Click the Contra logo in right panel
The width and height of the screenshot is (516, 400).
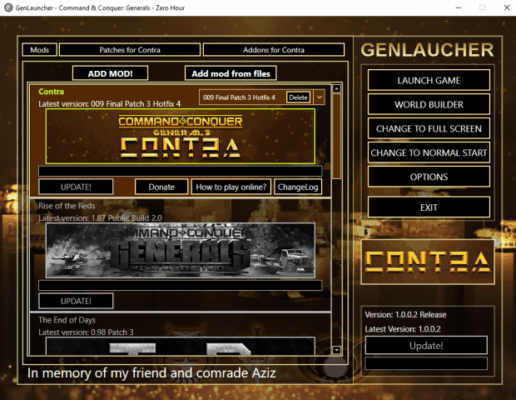[428, 262]
